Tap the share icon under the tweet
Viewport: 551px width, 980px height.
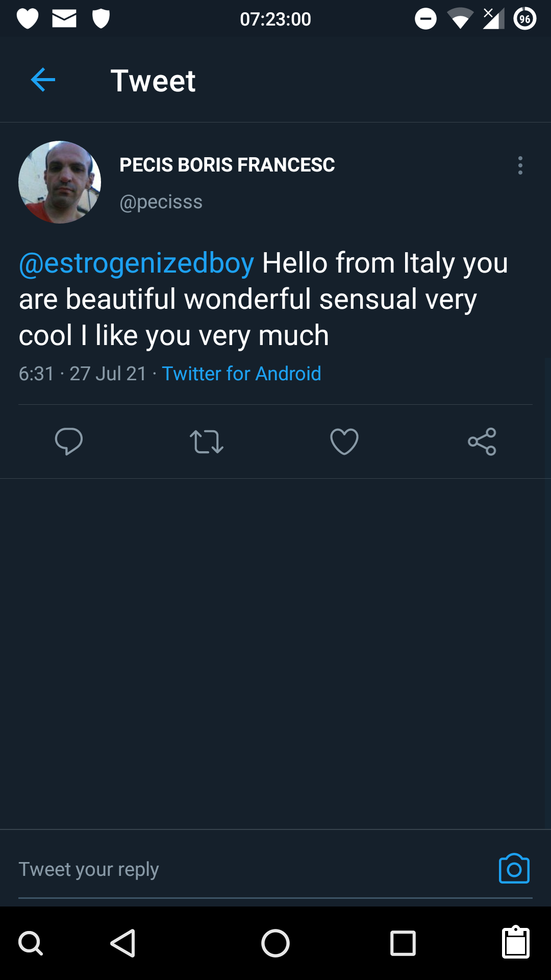pos(482,442)
